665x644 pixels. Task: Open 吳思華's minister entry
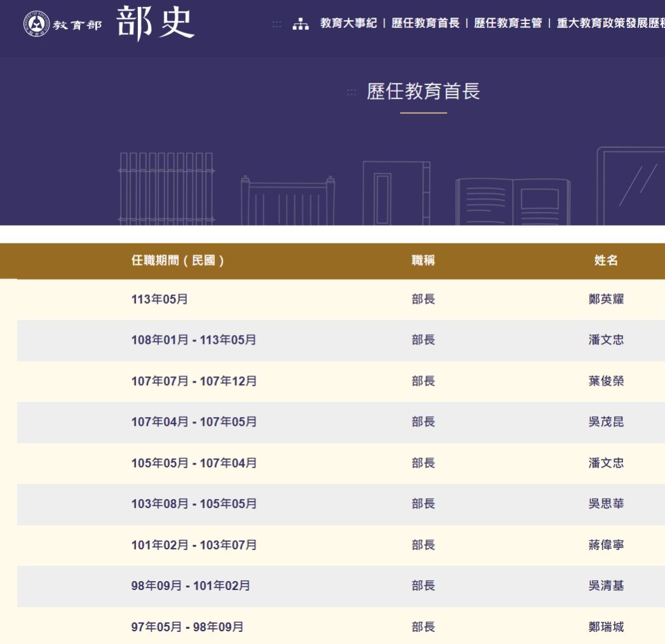point(606,504)
